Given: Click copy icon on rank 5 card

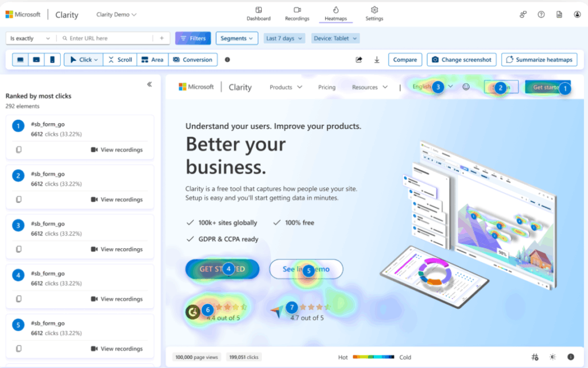Looking at the screenshot, I should (x=19, y=348).
